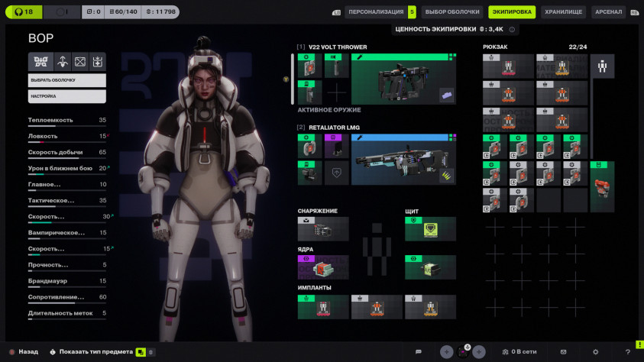This screenshot has width=644, height=362.
Task: Click the info icon beside Ценность экипировки
Action: click(x=512, y=30)
